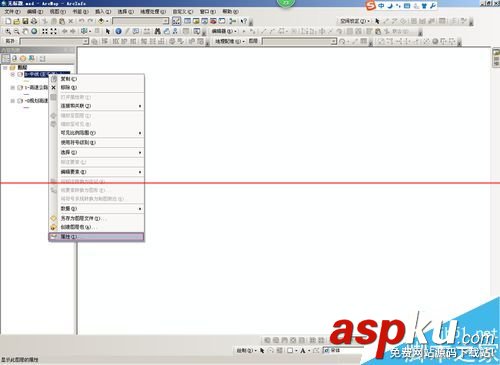Select the Pan hand tool

(25, 31)
